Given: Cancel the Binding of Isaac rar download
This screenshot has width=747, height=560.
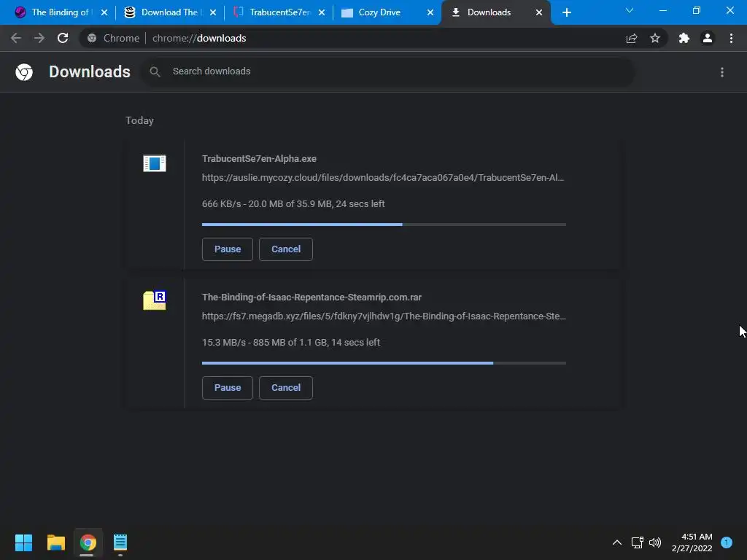Looking at the screenshot, I should point(286,388).
